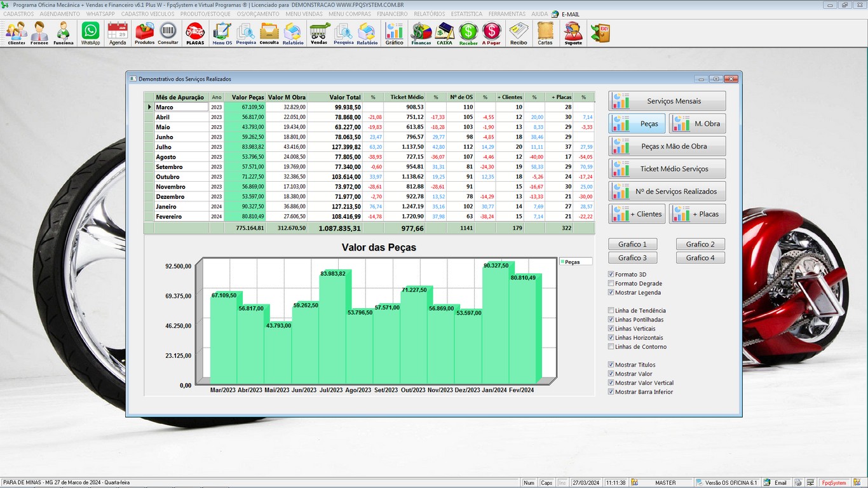Toggle Mostrar Valor checkbox

click(x=611, y=374)
